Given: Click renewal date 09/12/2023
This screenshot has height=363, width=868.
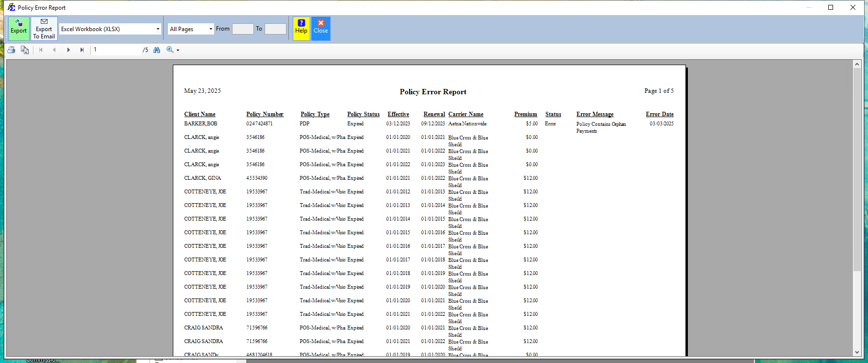Looking at the screenshot, I should pyautogui.click(x=433, y=124).
